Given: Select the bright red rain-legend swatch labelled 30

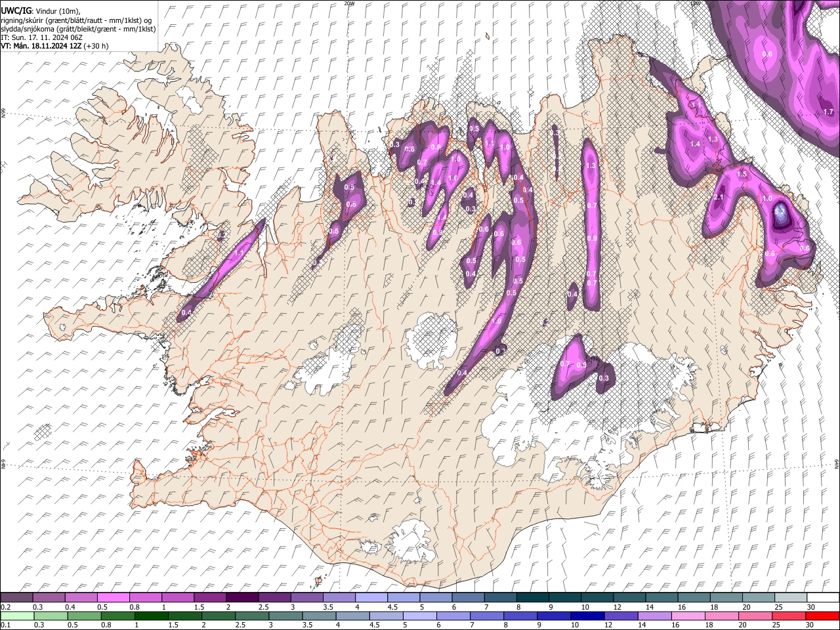Looking at the screenshot, I should tap(822, 616).
